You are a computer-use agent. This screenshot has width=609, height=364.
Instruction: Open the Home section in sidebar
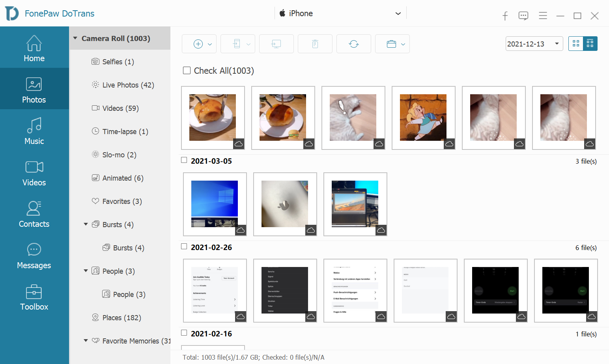(34, 47)
